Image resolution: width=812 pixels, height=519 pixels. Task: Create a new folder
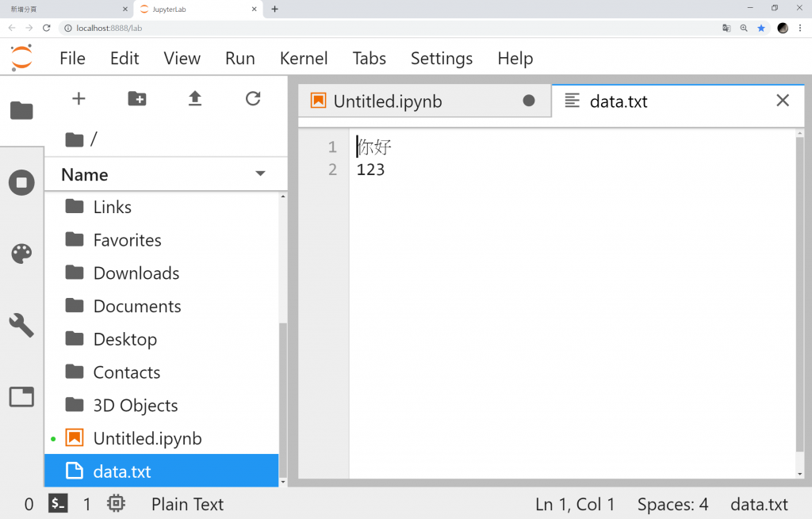tap(137, 98)
